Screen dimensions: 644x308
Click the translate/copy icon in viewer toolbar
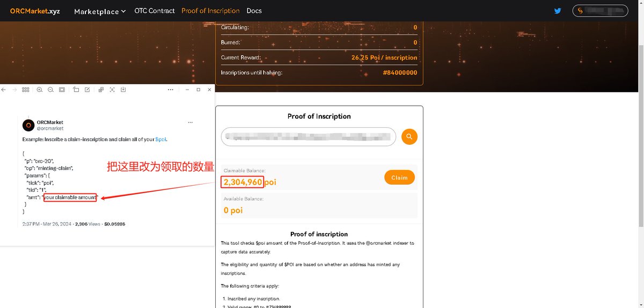click(101, 90)
